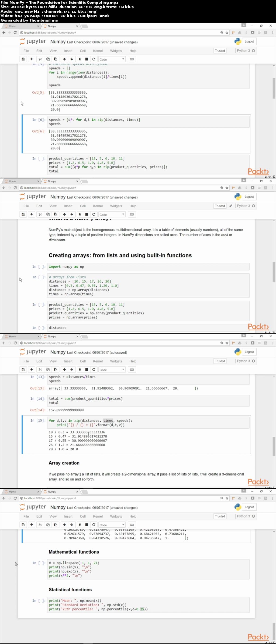Toggle the Trusted notebook button in the top frame
This screenshot has height=644, width=276.
point(220,51)
